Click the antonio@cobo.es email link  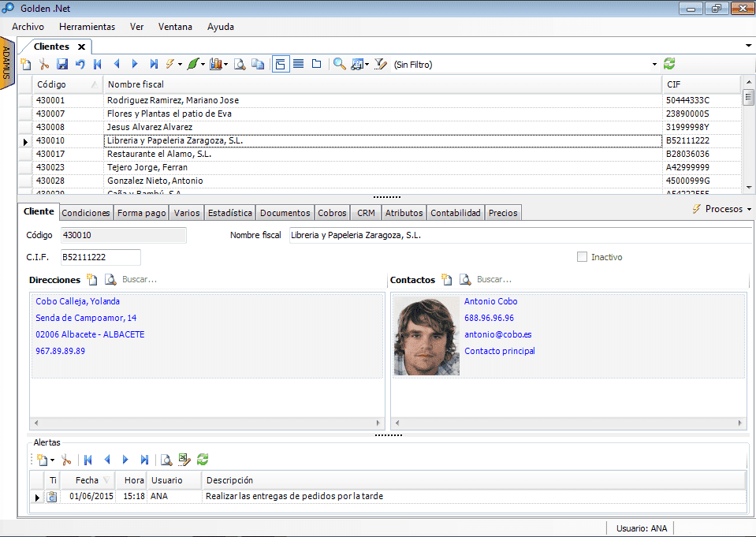pyautogui.click(x=497, y=334)
